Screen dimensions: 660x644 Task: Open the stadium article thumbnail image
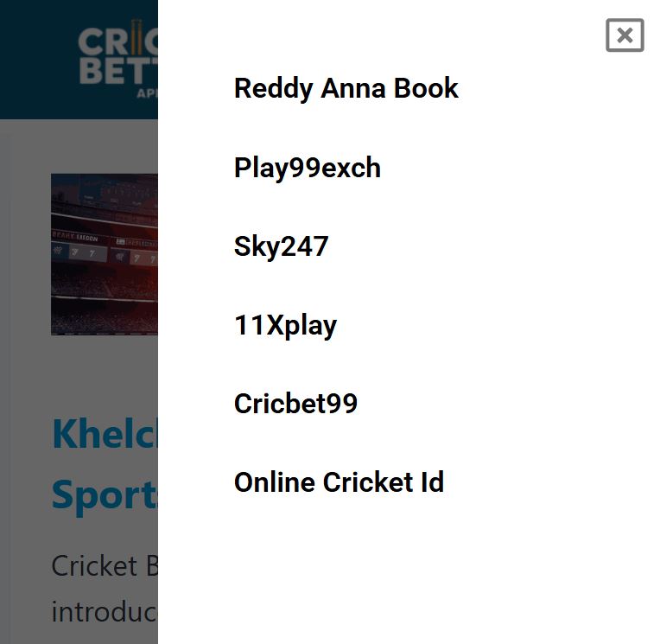(105, 254)
